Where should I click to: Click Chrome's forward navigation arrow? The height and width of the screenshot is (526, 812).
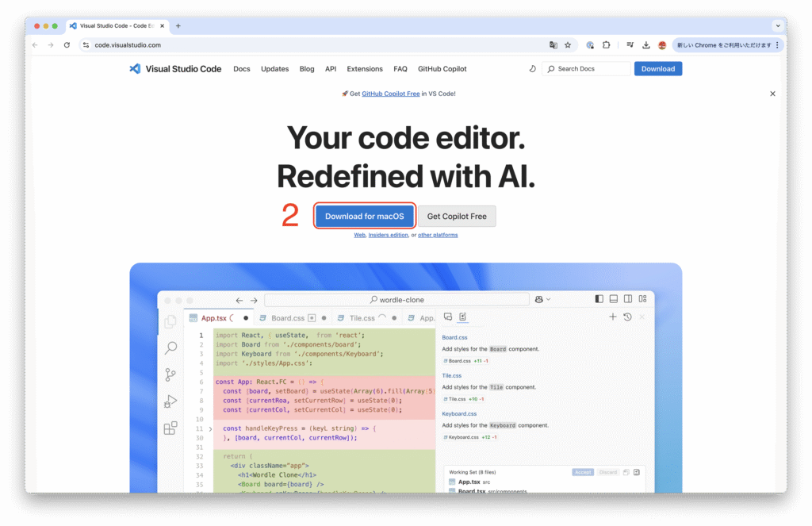point(51,45)
